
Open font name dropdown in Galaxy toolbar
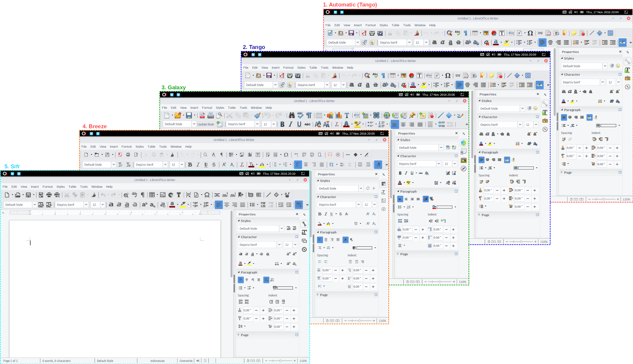pyautogui.click(x=257, y=124)
